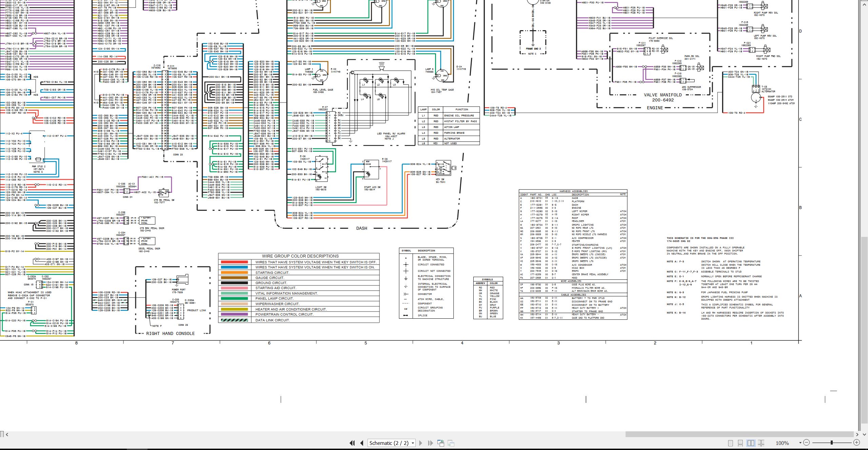Screen dimensions: 868x450
Task: Click the 'ENGINE OIL PRESSURE' lamp table row
Action: coord(449,115)
